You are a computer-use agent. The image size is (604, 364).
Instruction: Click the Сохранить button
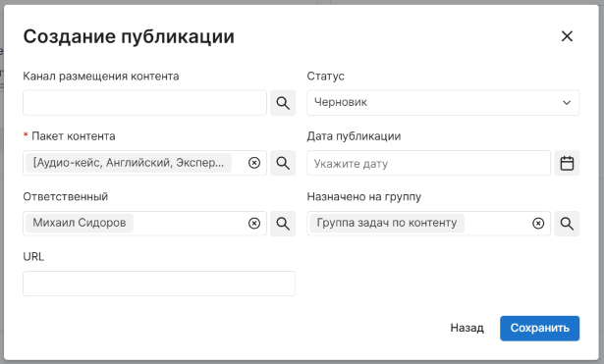(539, 329)
